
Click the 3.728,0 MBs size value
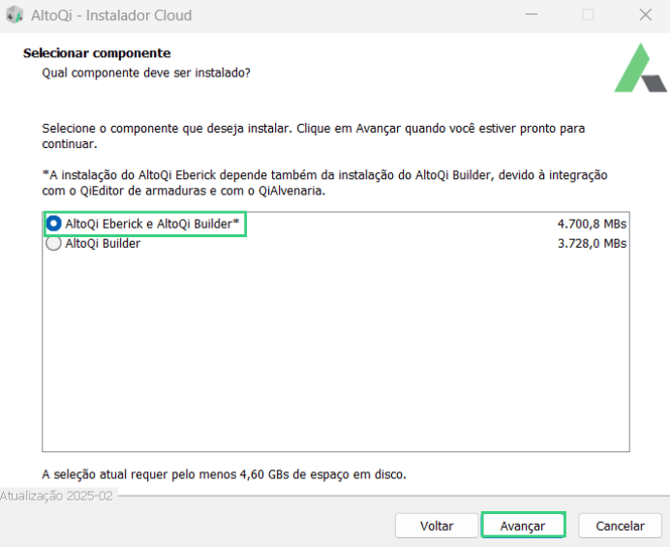(x=591, y=243)
